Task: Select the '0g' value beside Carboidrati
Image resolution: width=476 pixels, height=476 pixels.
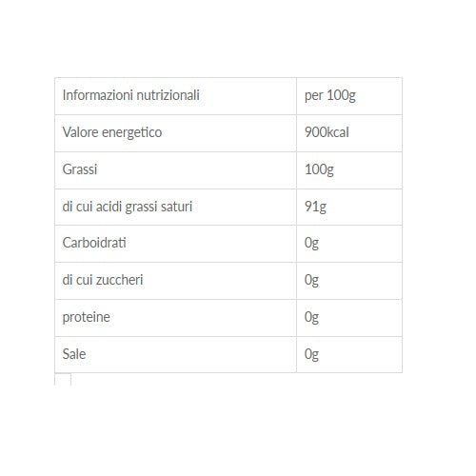Action: [349, 244]
